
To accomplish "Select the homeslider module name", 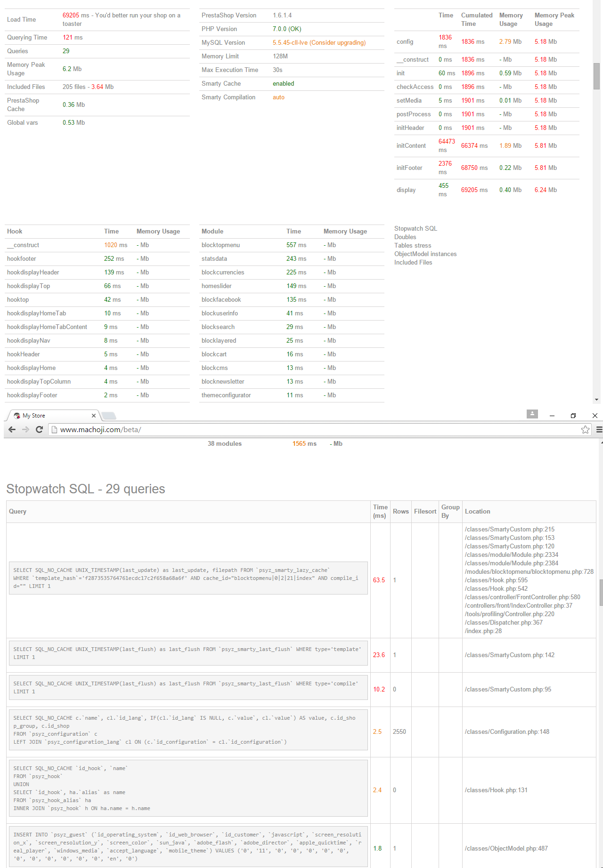I will tap(217, 286).
